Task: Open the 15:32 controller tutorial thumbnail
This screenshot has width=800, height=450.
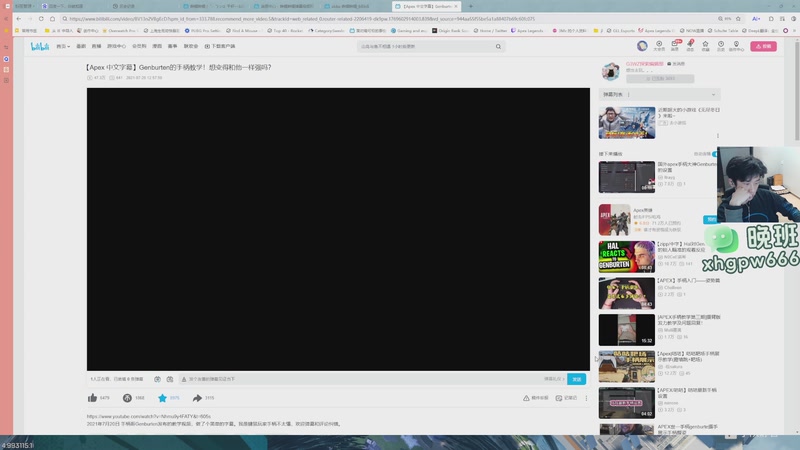Action: (627, 330)
